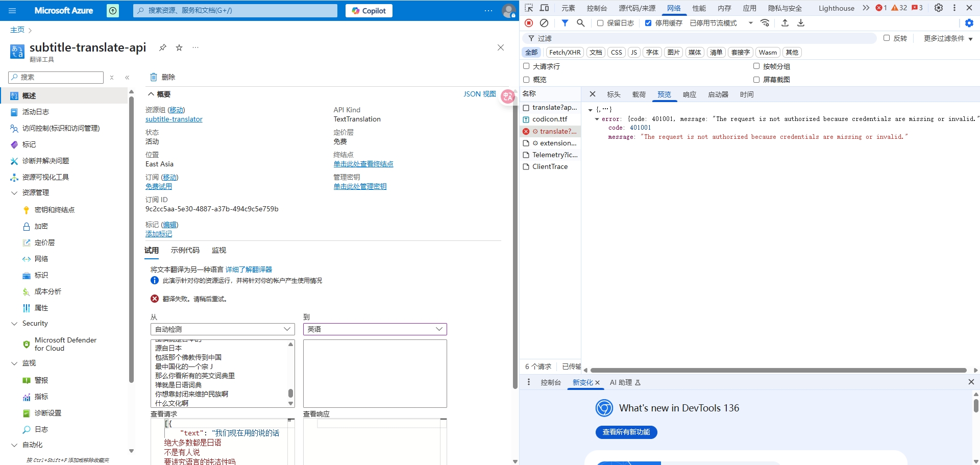Screen dimensions: 980x465
Task: Close the 新变化 drawer tab
Action: point(597,382)
